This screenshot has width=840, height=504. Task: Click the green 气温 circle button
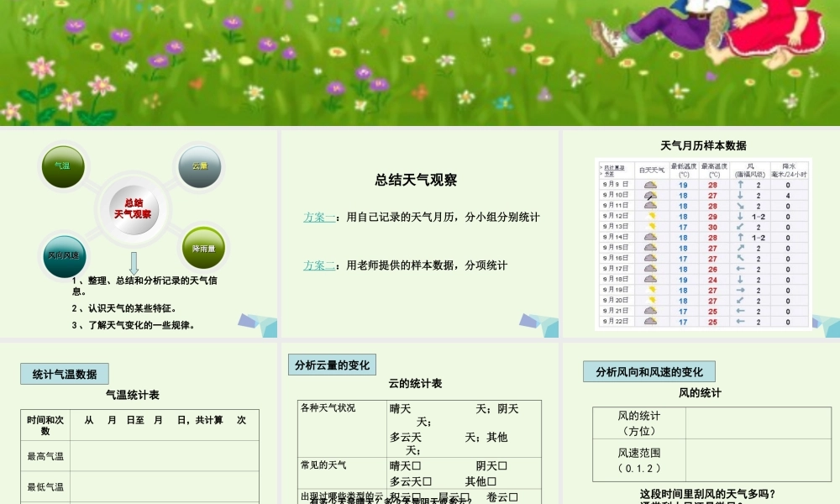[63, 166]
